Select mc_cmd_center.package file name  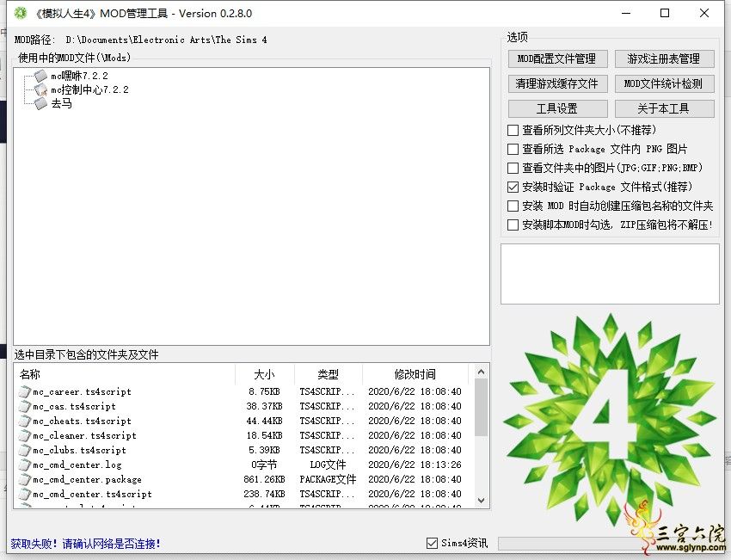[x=87, y=479]
